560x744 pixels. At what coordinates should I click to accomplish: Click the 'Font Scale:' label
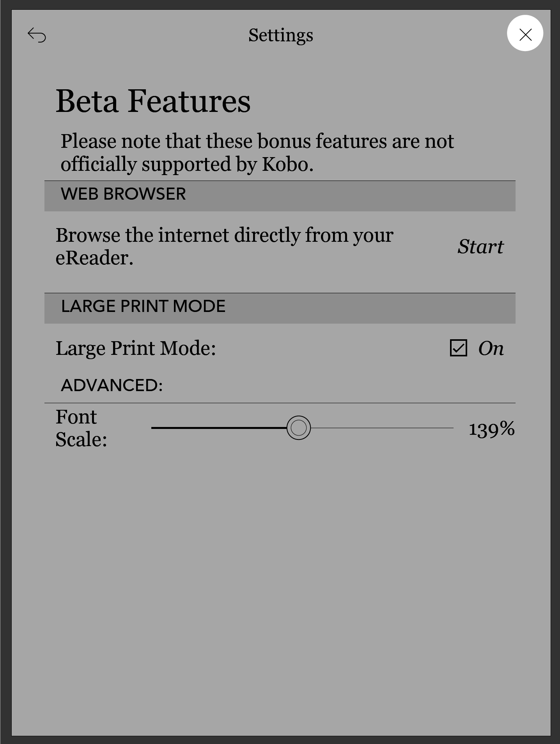[x=81, y=428]
